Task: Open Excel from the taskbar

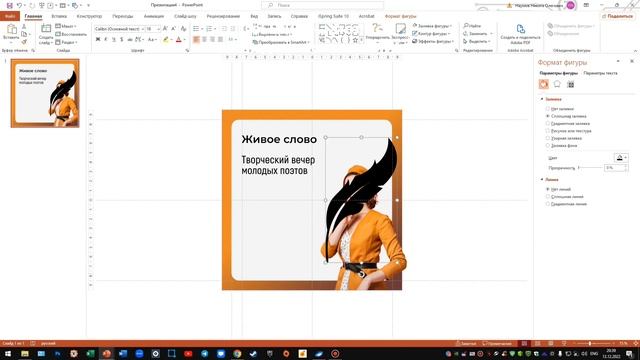Action: (90, 353)
